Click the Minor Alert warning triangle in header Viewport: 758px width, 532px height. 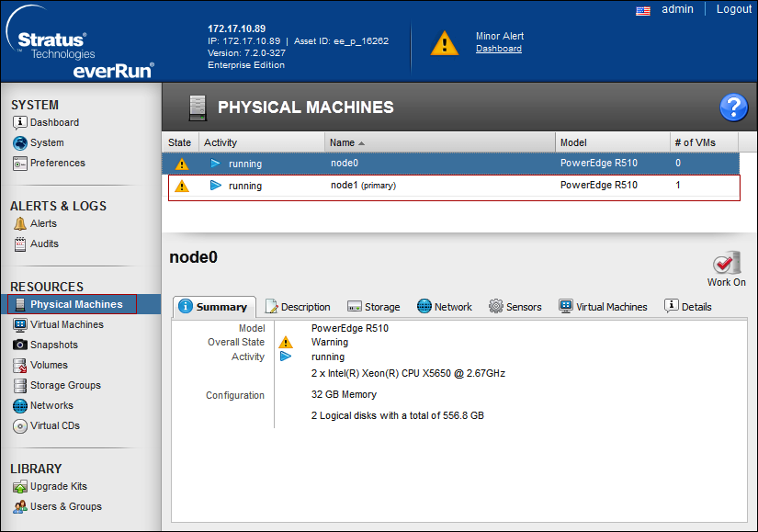click(445, 43)
